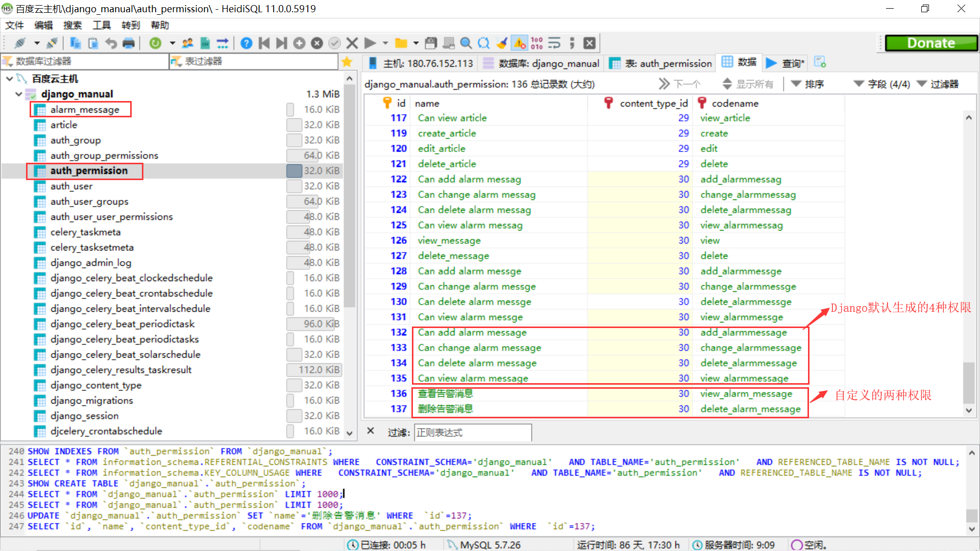The height and width of the screenshot is (551, 980).
Task: Open the user manager icon
Action: [188, 43]
